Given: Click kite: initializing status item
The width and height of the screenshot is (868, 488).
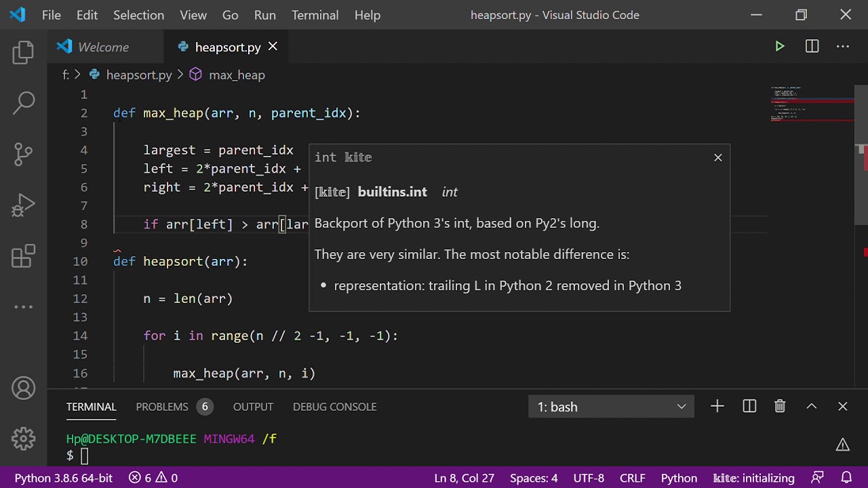Looking at the screenshot, I should (753, 478).
